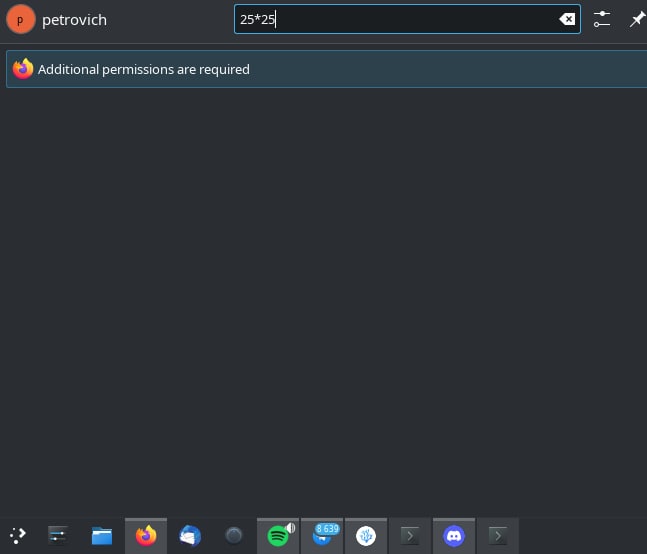This screenshot has height=554, width=647.
Task: Open System Settings from the taskbar
Action: (57, 535)
